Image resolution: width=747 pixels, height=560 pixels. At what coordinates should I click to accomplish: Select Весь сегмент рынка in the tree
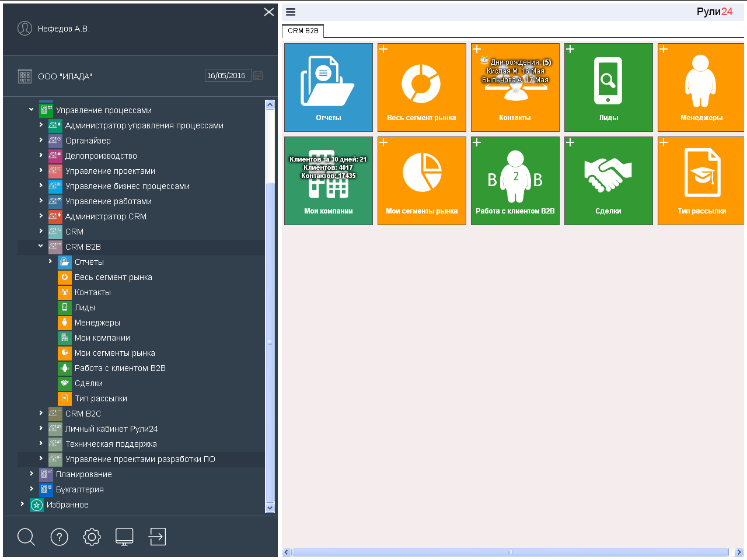click(113, 277)
